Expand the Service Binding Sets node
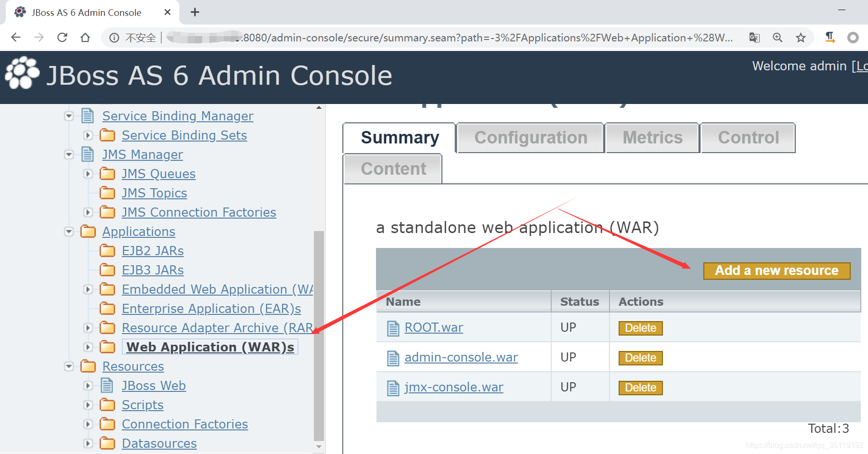Viewport: 868px width, 454px height. pos(88,135)
